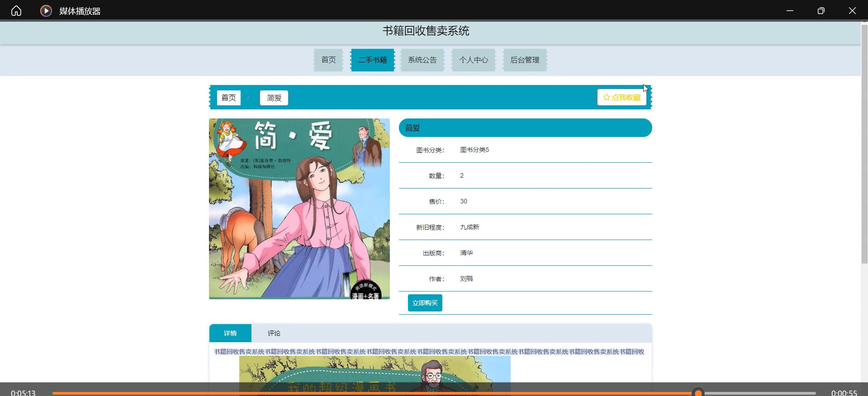Switch to the 评论 tab

tap(274, 333)
